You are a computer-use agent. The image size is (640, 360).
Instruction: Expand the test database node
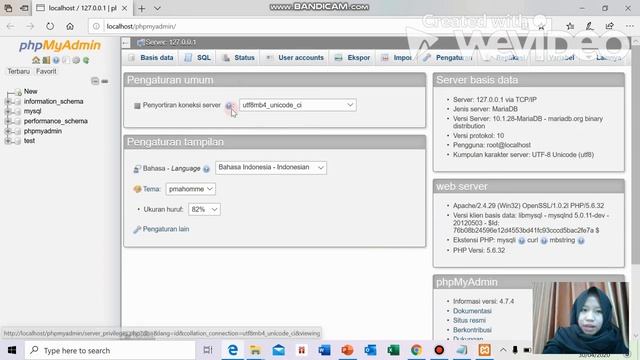coord(8,141)
